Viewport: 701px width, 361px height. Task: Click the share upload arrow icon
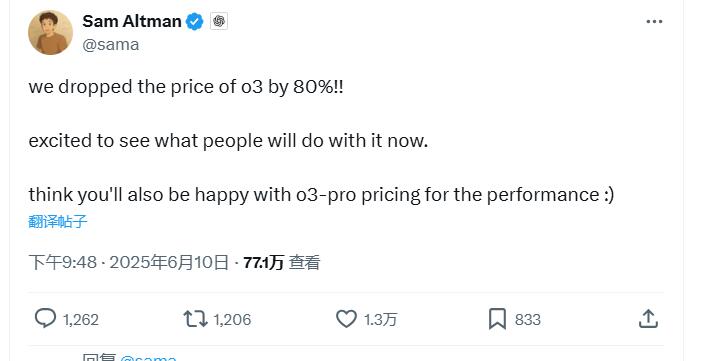click(x=648, y=319)
